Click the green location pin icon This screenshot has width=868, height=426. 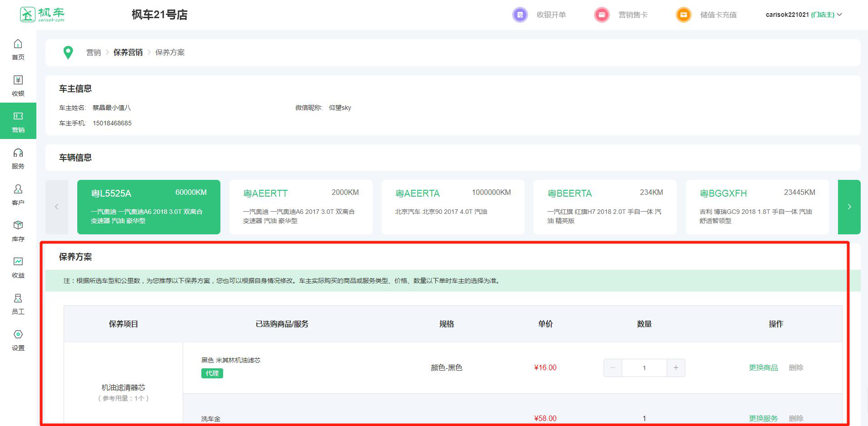pyautogui.click(x=68, y=53)
